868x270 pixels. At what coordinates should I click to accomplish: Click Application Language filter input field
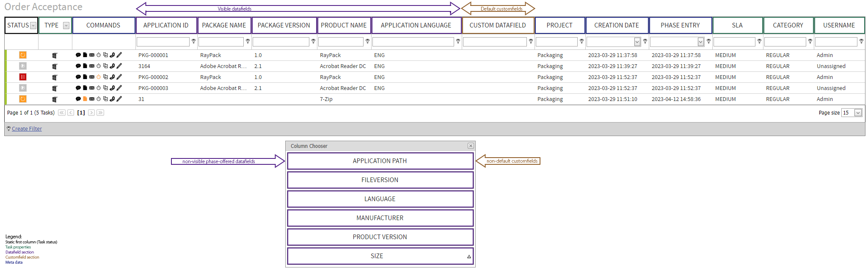413,42
